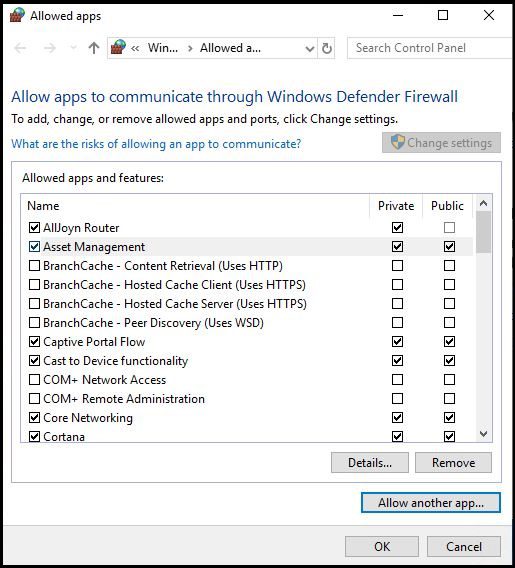Click the Private column header
The image size is (515, 568).
point(396,205)
